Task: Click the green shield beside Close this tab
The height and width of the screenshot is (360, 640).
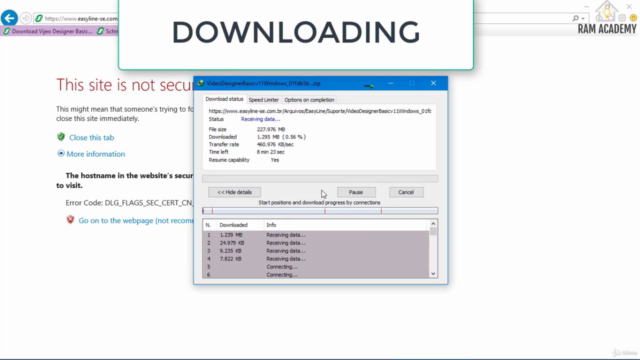Action: (61, 137)
